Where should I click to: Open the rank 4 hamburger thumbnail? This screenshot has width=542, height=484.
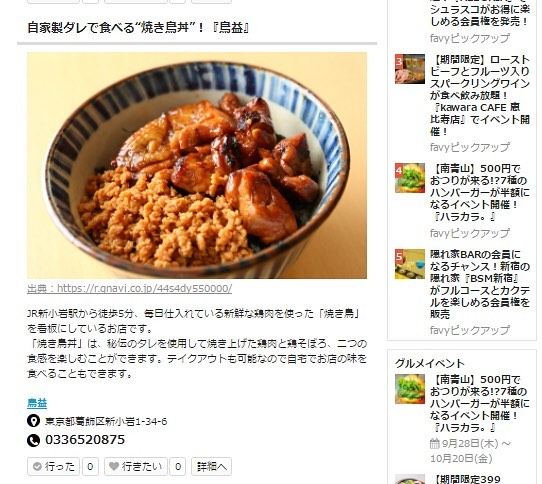(x=410, y=178)
